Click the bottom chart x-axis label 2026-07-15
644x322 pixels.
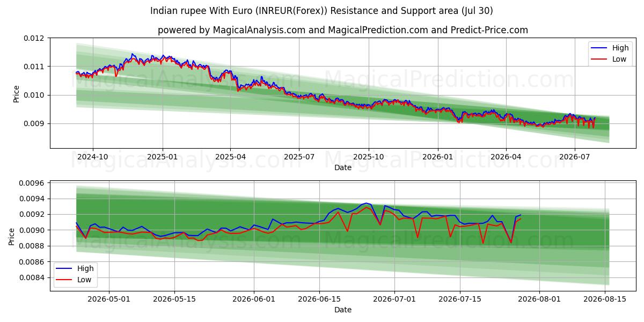click(x=461, y=299)
